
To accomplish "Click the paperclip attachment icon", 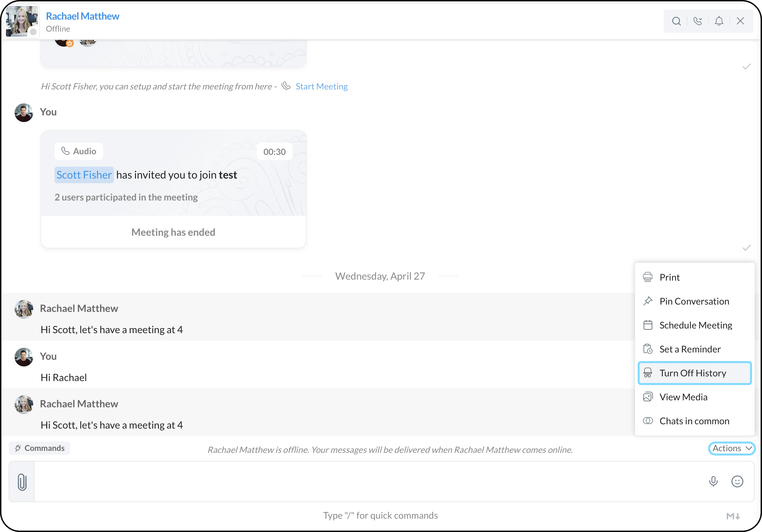I will pos(22,482).
